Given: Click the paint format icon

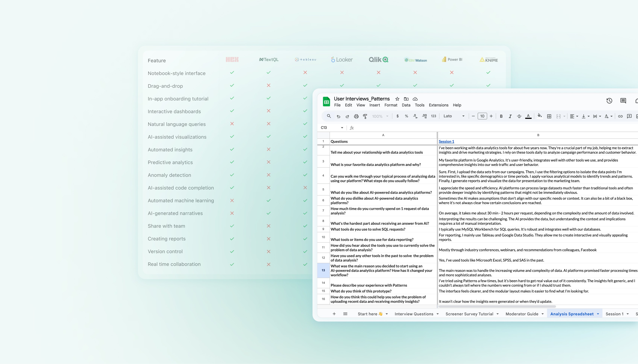Looking at the screenshot, I should (x=365, y=116).
